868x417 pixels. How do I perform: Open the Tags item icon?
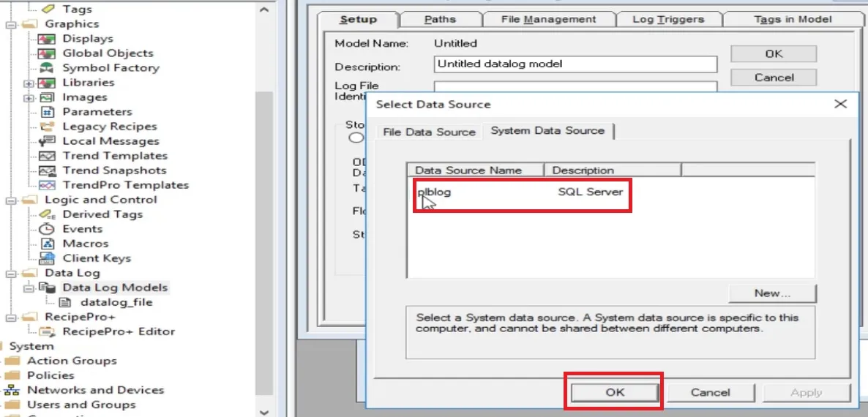[48, 9]
